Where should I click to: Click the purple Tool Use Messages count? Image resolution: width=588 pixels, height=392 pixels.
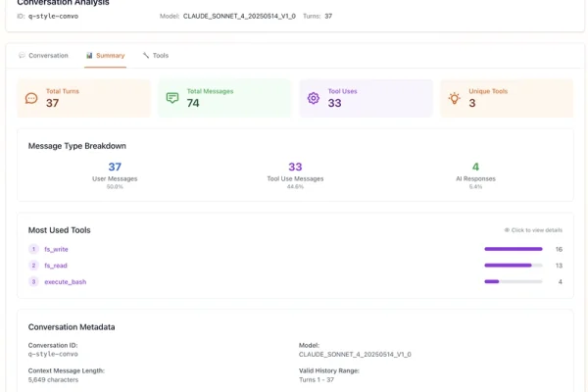[295, 168]
